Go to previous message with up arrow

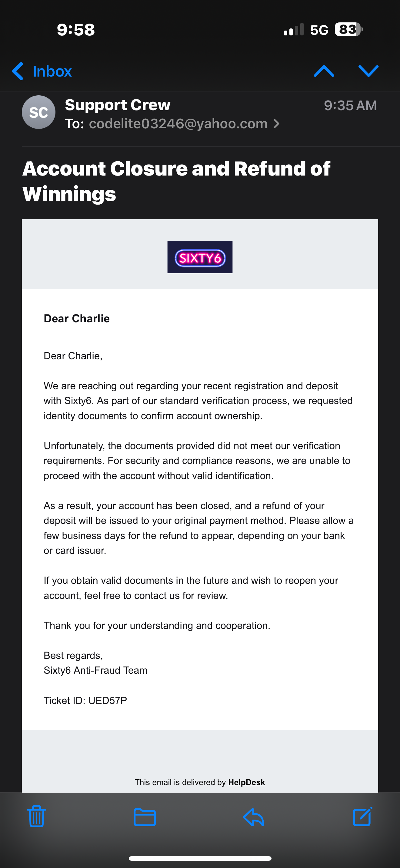(324, 71)
